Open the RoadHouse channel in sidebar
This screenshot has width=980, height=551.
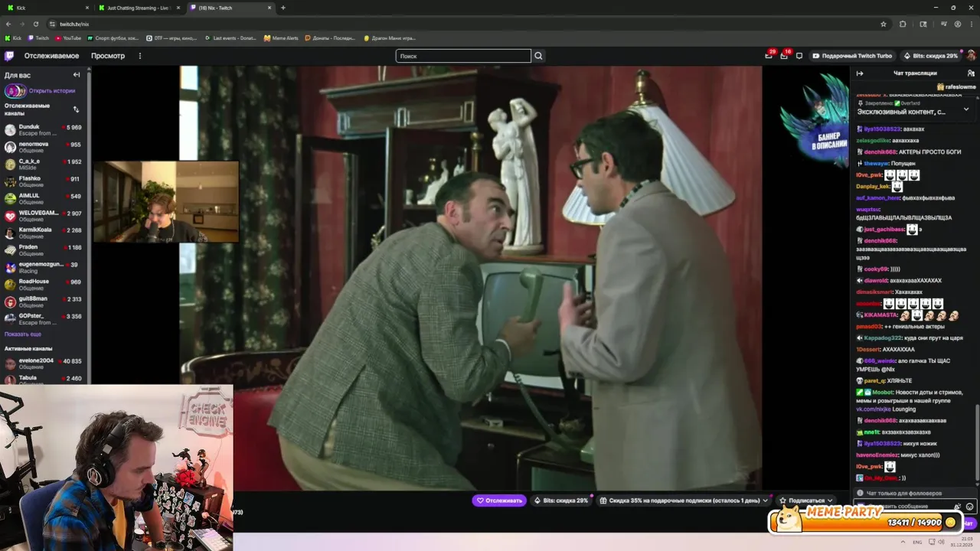(x=44, y=284)
